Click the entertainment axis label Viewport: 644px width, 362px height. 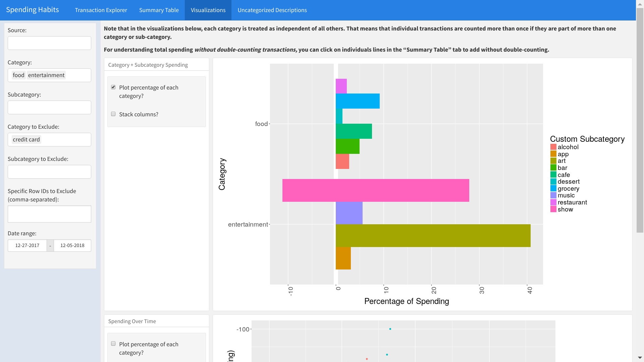[248, 224]
